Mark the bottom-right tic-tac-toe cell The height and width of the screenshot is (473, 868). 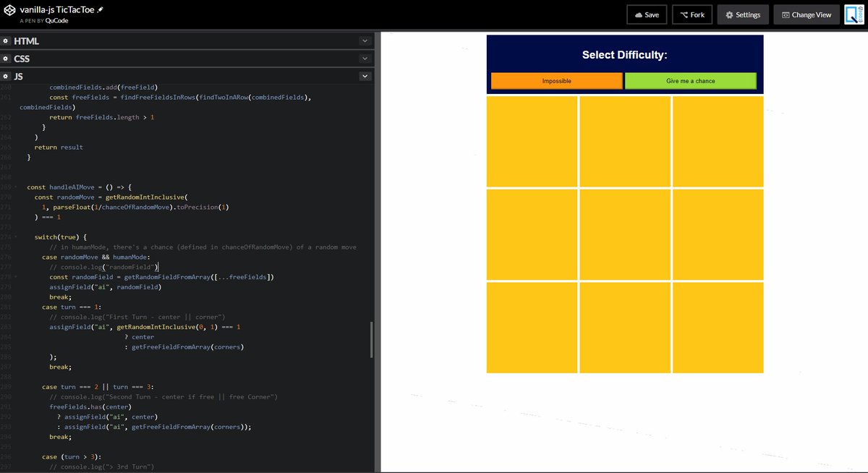click(718, 328)
